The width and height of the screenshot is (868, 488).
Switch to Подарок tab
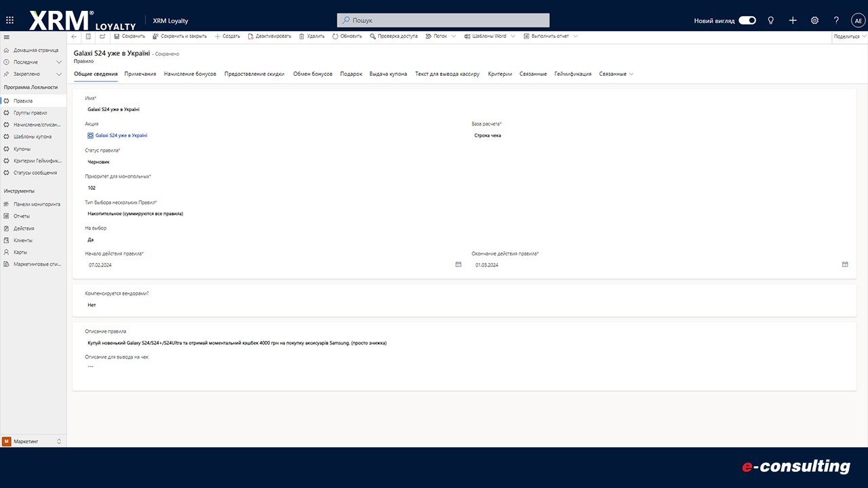[351, 74]
